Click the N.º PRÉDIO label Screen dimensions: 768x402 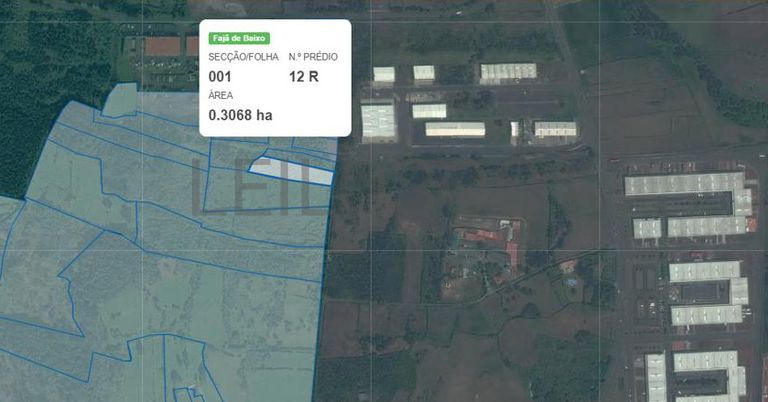click(313, 57)
